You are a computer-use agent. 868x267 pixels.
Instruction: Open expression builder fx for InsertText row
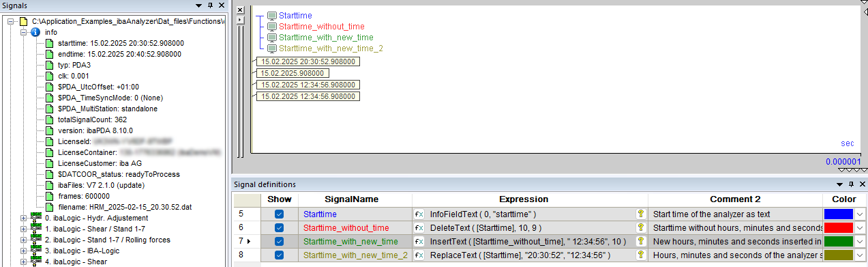[419, 241]
